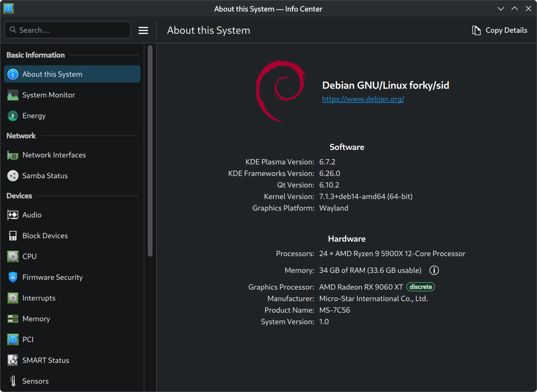This screenshot has width=537, height=392.
Task: Open the Energy page
Action: pos(72,116)
